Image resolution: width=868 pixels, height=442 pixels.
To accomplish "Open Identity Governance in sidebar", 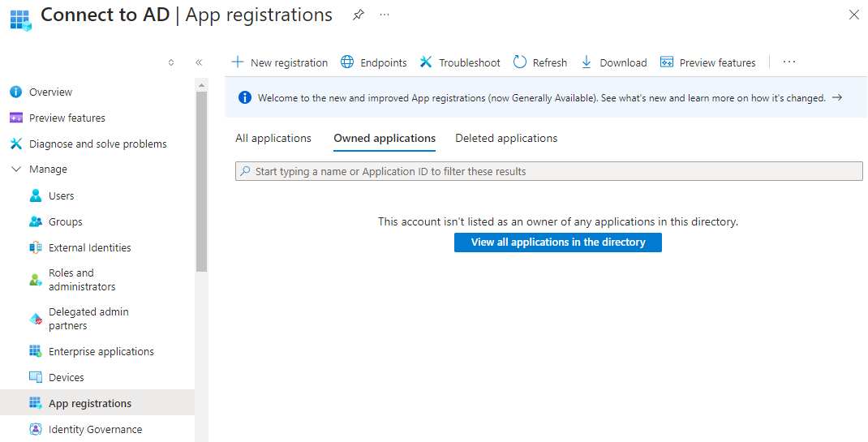I will (97, 429).
